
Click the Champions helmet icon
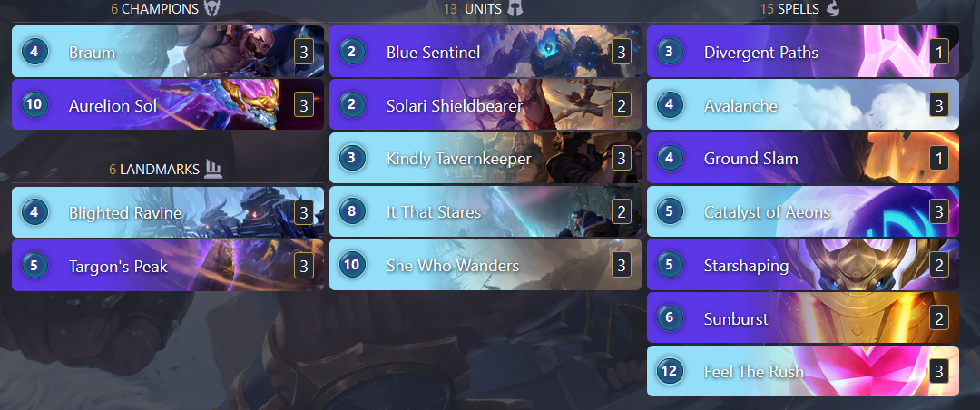click(x=212, y=8)
